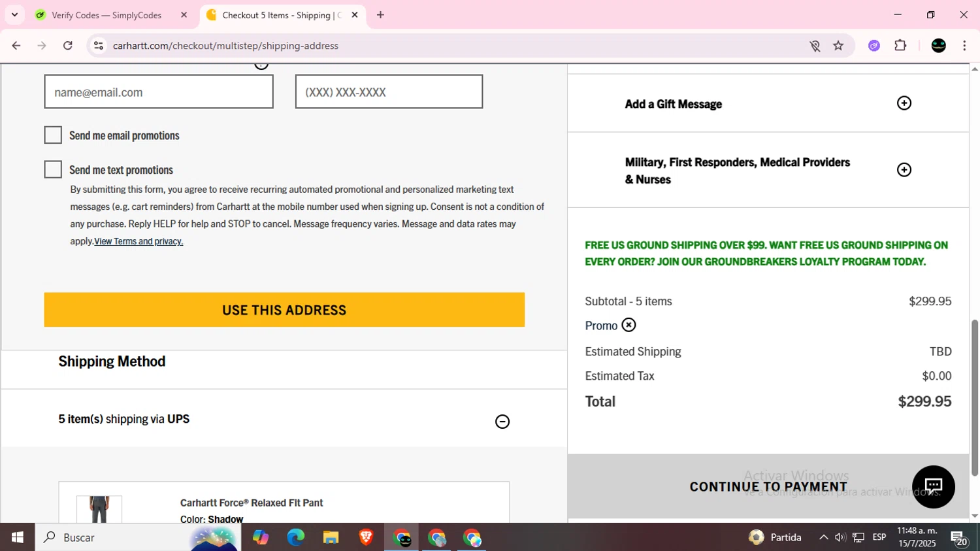
Task: Open the Extensions puzzle icon
Action: point(900,46)
